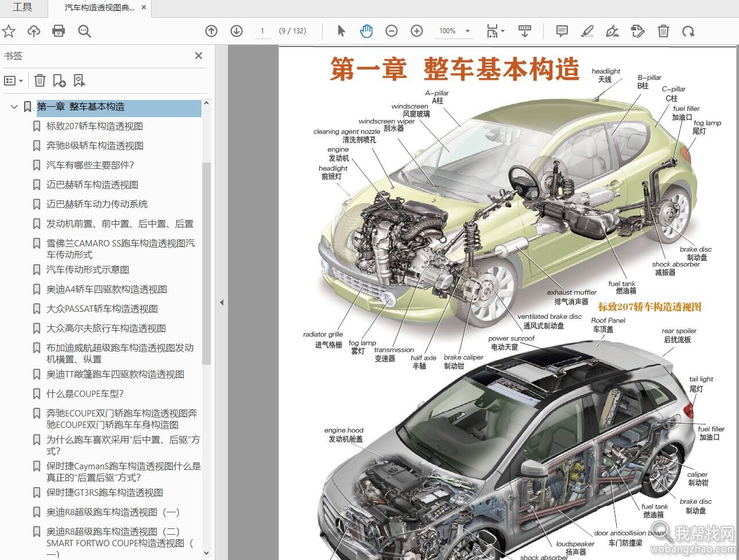Open the find/search magnifier tool
This screenshot has height=560, width=739.
(84, 31)
